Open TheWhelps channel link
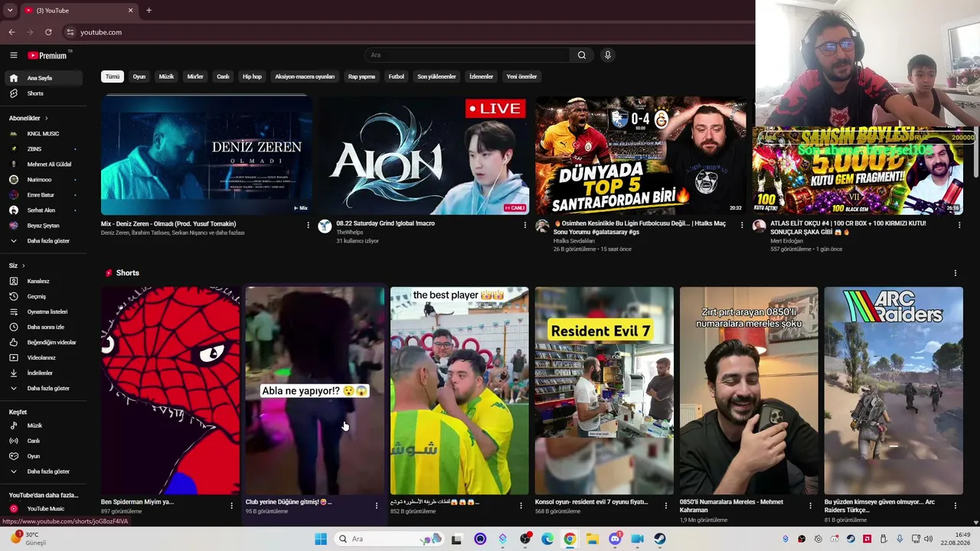The height and width of the screenshot is (551, 980). tap(350, 232)
